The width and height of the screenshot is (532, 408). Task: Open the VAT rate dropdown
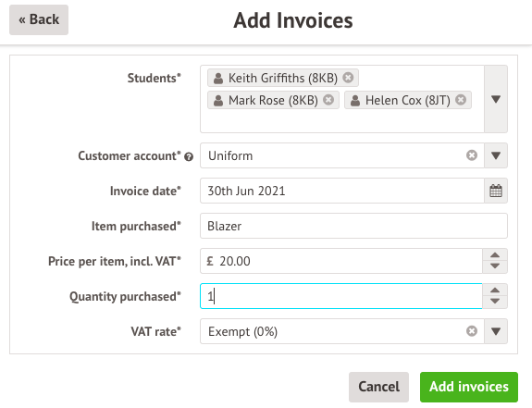point(496,331)
